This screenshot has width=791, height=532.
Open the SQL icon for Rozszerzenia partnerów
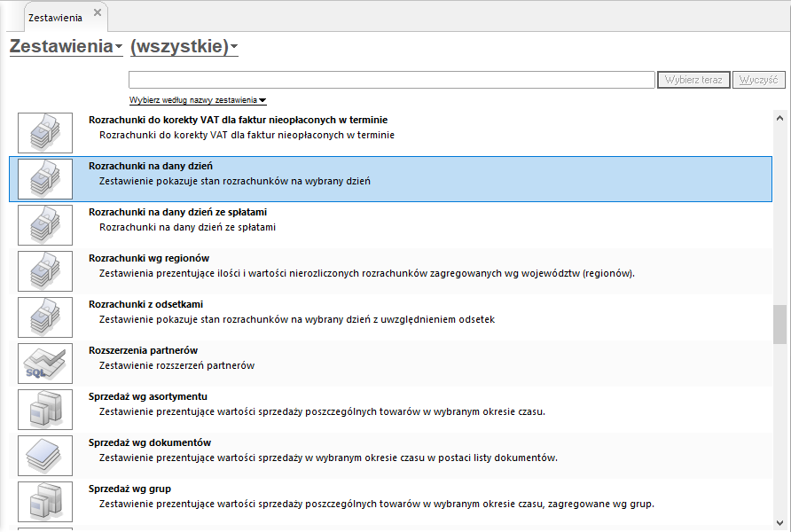tap(45, 364)
